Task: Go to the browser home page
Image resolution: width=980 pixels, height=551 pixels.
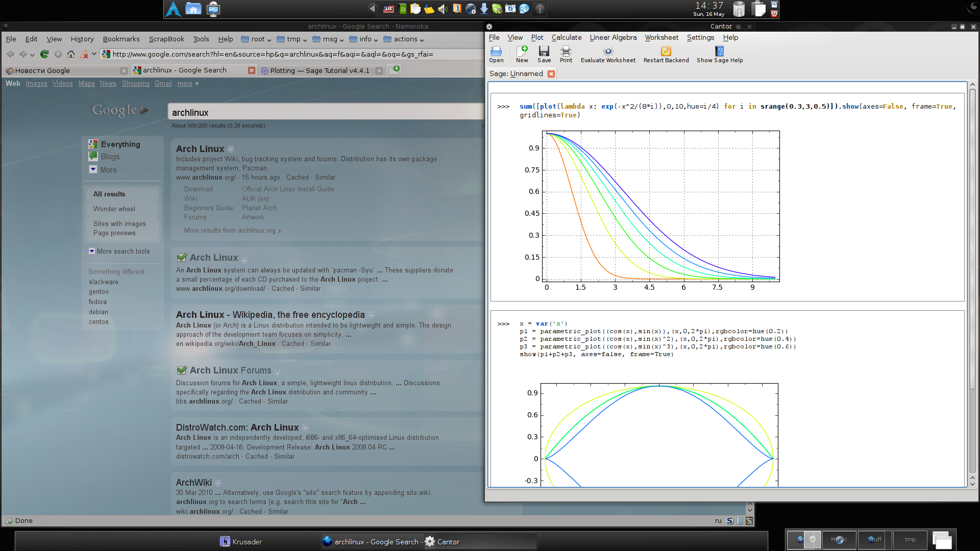Action: click(x=71, y=54)
